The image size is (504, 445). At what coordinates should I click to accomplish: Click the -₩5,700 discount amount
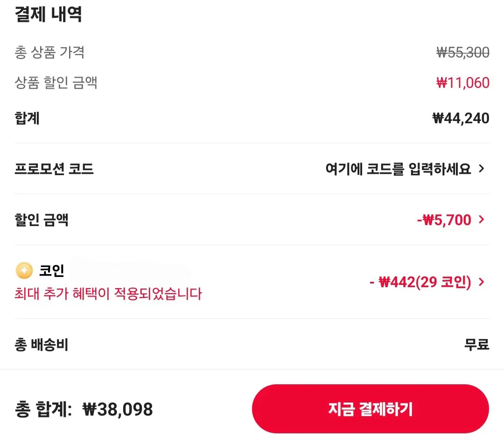[444, 219]
